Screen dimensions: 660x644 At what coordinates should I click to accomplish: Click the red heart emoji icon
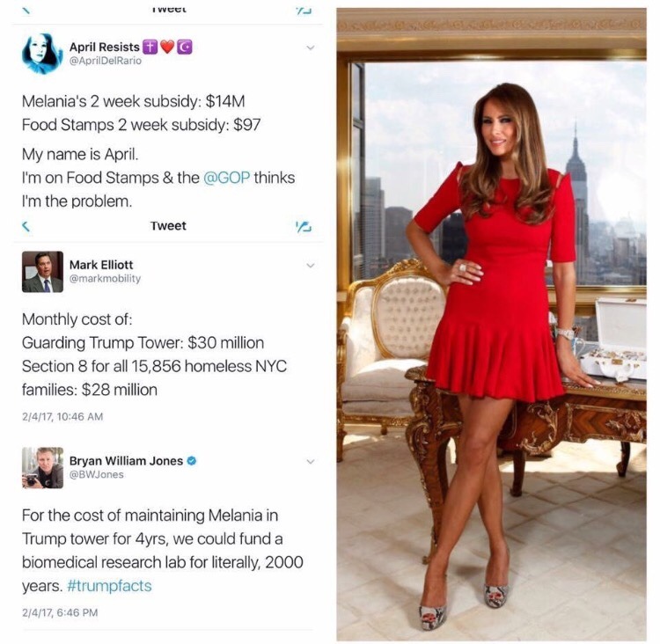[167, 48]
